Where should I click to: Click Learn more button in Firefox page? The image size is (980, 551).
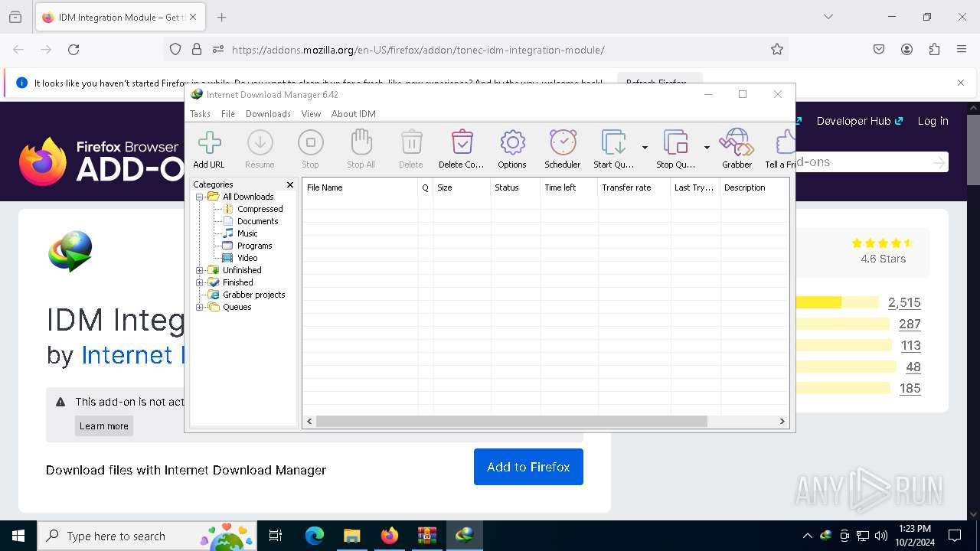pos(104,425)
